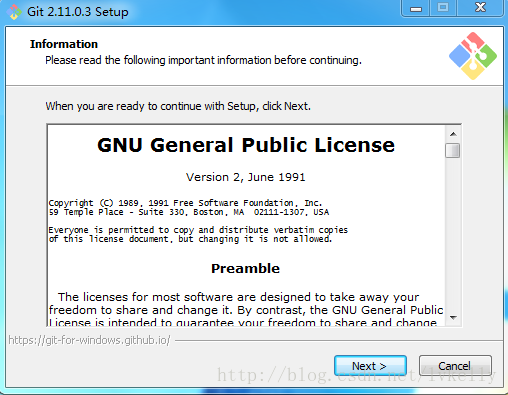The width and height of the screenshot is (508, 395).
Task: Click the scrollbar up arrow
Action: click(453, 134)
